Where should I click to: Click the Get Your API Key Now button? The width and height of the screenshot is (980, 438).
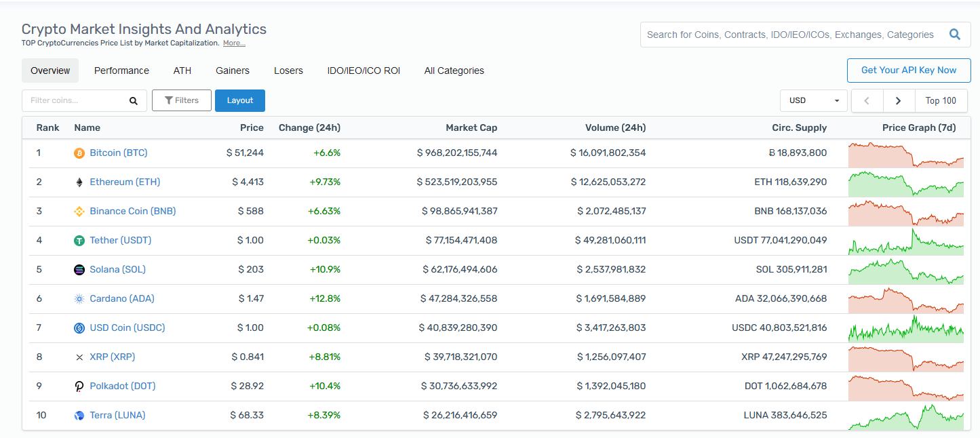point(909,71)
